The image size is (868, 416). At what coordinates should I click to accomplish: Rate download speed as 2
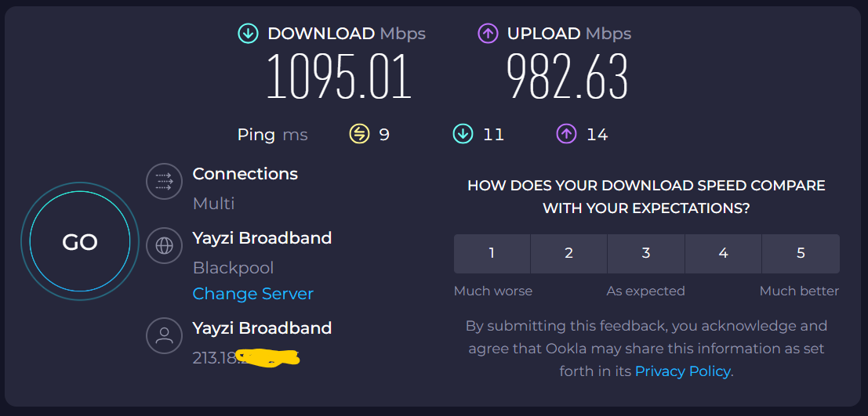coord(569,254)
